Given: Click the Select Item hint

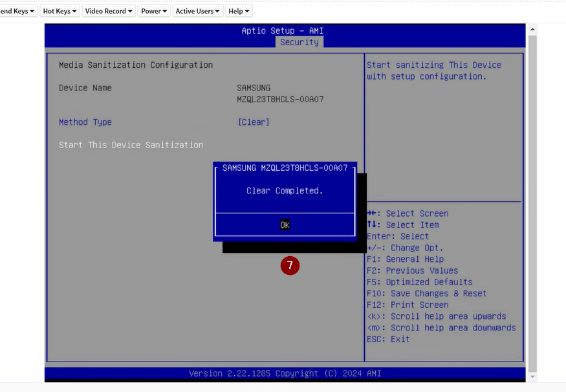Looking at the screenshot, I should pyautogui.click(x=403, y=225).
